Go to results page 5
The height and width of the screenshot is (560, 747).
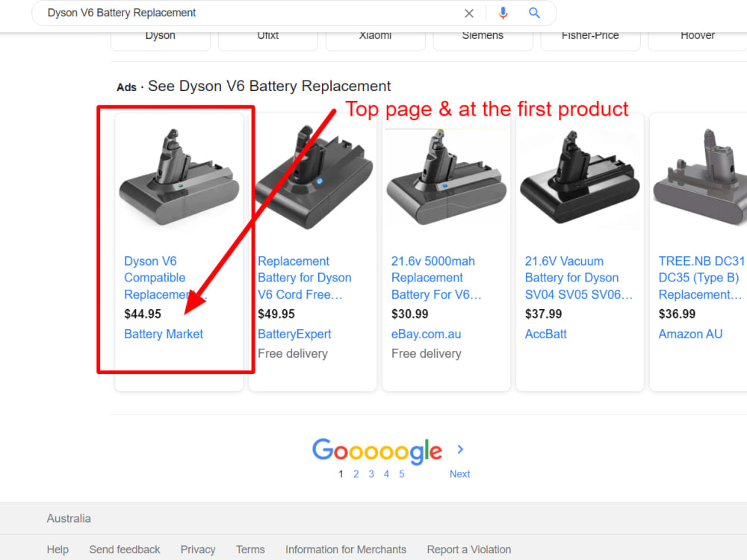(x=402, y=474)
